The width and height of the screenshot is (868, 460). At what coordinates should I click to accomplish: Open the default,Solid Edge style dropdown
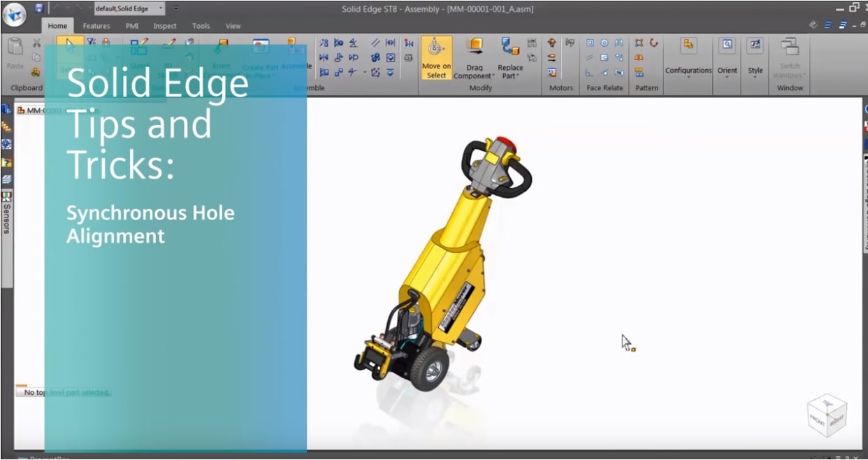coord(129,8)
